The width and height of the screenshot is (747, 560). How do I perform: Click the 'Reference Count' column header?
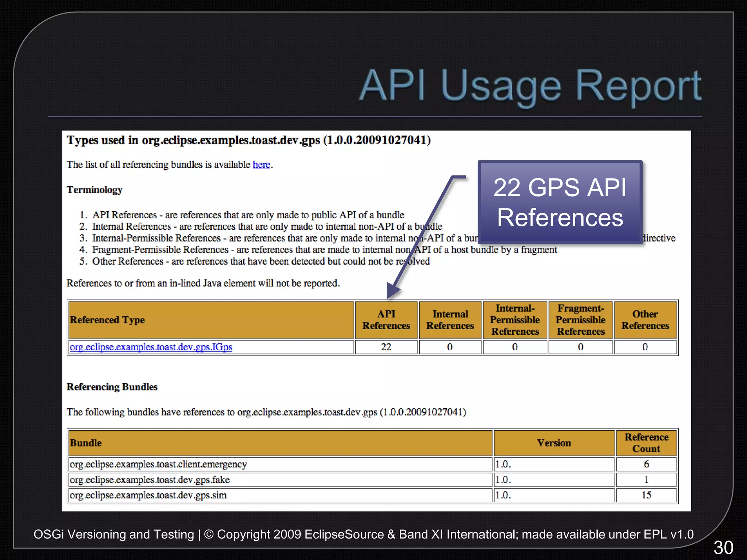(x=647, y=443)
